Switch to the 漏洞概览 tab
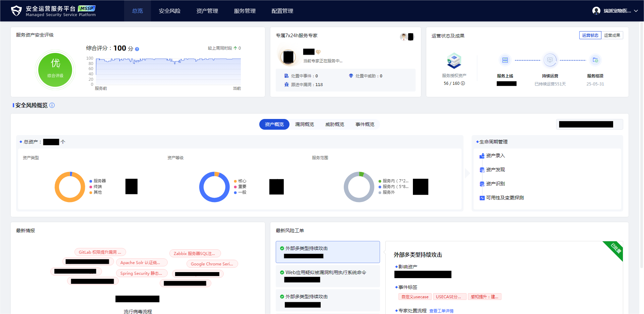644x314 pixels. [304, 124]
